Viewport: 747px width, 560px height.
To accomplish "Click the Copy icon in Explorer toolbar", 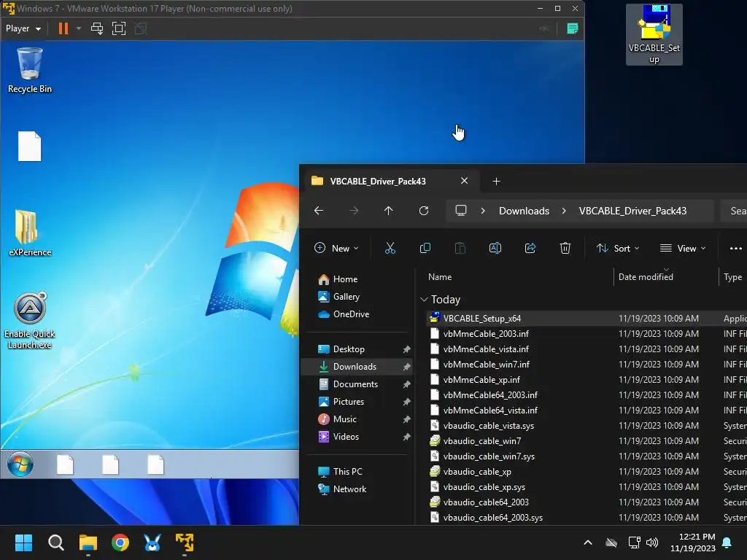I will (x=425, y=248).
